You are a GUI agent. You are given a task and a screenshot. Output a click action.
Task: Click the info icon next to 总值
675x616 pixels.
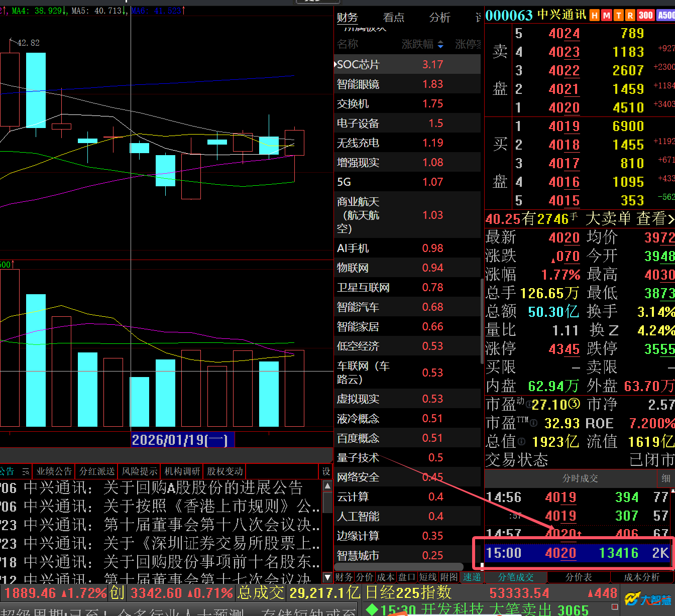click(522, 441)
